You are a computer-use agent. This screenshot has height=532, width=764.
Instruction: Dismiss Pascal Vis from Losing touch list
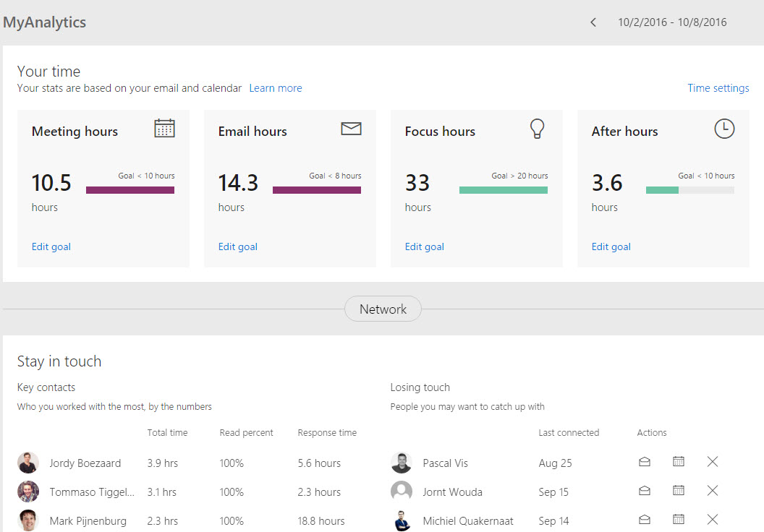712,462
